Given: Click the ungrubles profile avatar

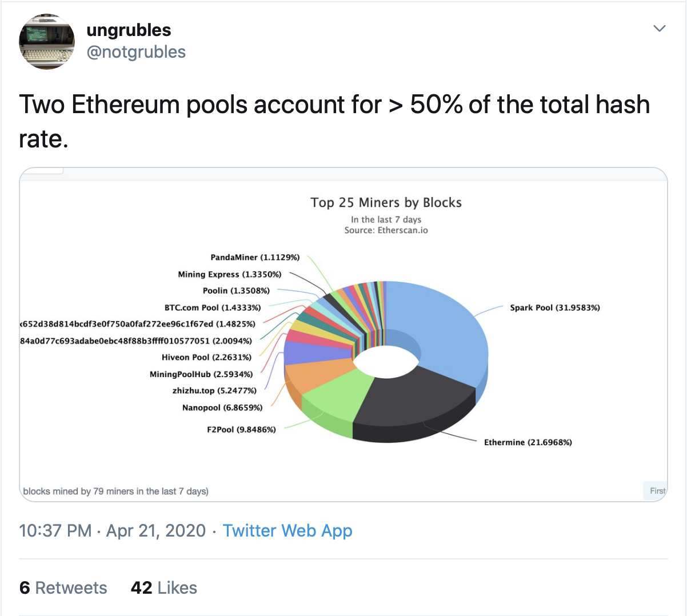Looking at the screenshot, I should click(x=47, y=42).
